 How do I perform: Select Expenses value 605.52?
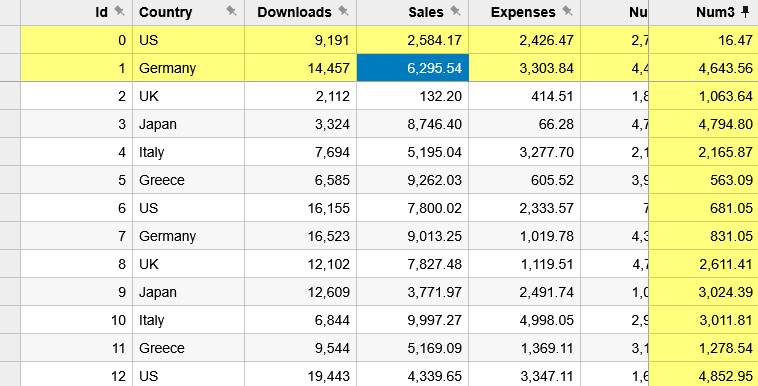(525, 180)
